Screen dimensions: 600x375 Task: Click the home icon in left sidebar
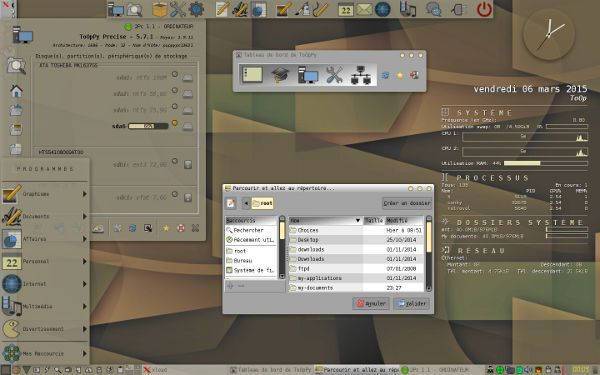[x=16, y=91]
